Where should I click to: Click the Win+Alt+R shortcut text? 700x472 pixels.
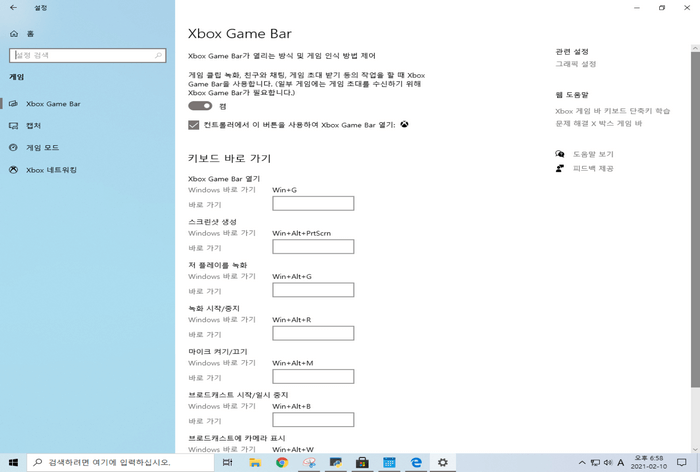tap(292, 320)
